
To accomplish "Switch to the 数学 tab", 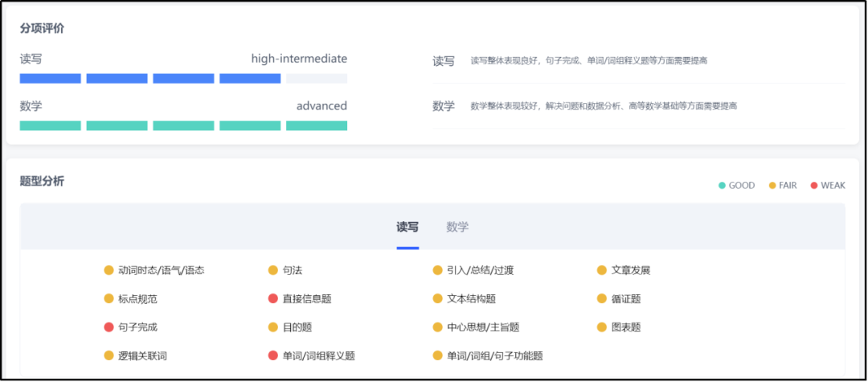I will pyautogui.click(x=457, y=227).
